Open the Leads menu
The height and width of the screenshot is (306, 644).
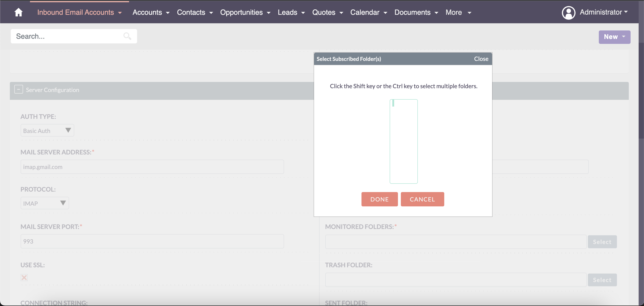click(291, 12)
